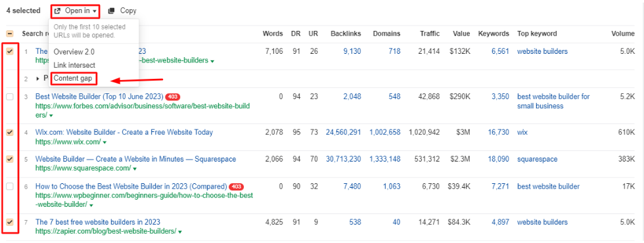
Task: Open the wix.com URL dropdown arrow
Action: [x=104, y=143]
